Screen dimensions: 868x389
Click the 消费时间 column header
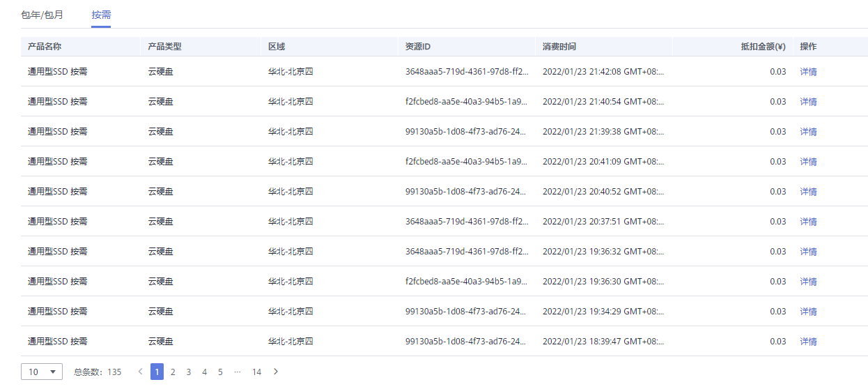[x=559, y=47]
